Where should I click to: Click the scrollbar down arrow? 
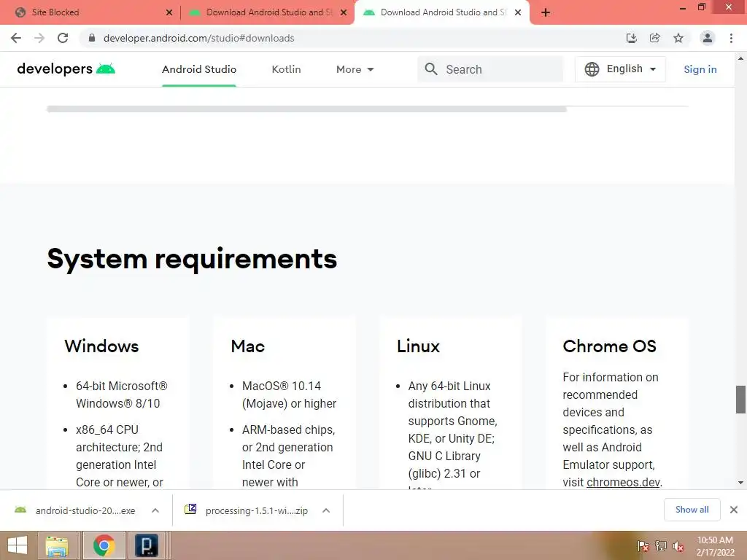[740, 483]
